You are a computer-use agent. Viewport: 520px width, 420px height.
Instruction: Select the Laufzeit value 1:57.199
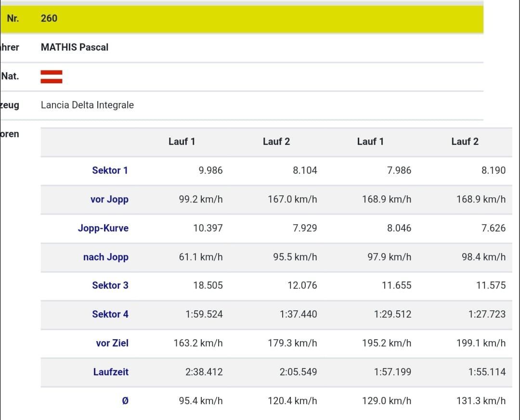point(393,372)
